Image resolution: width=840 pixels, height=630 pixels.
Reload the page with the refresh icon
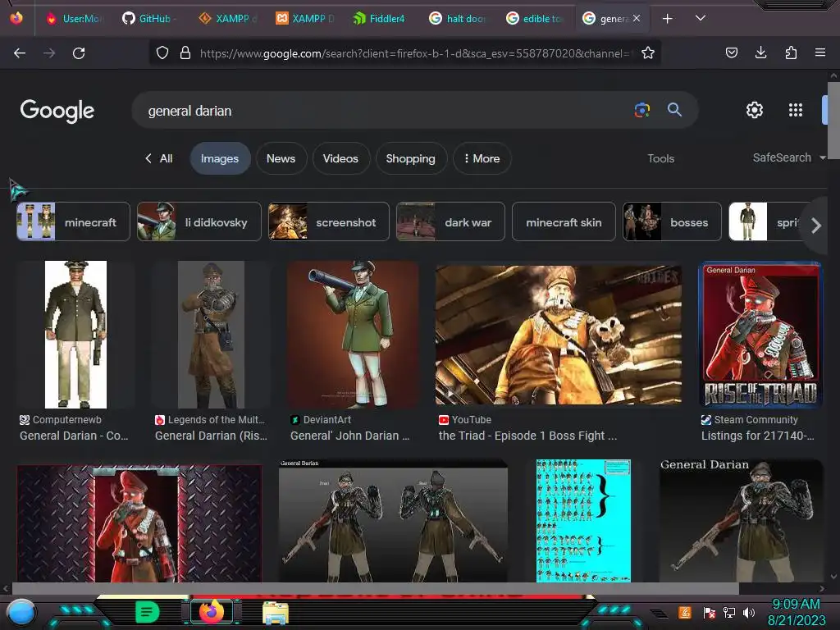tap(79, 53)
